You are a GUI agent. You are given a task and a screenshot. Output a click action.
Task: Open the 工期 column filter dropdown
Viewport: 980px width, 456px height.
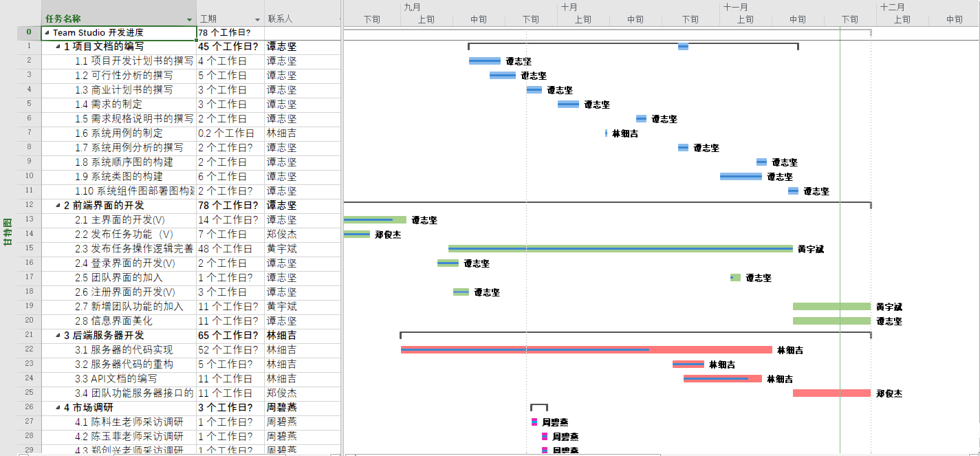(x=258, y=19)
